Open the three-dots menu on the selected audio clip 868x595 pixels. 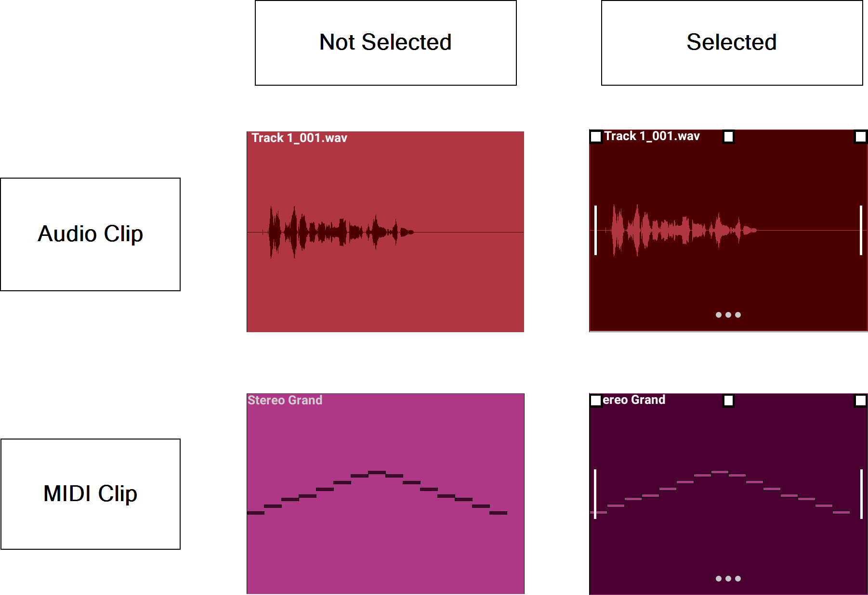tap(728, 315)
